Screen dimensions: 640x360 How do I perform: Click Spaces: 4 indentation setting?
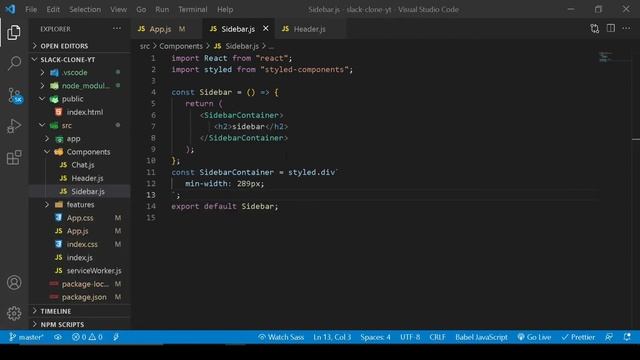(375, 337)
